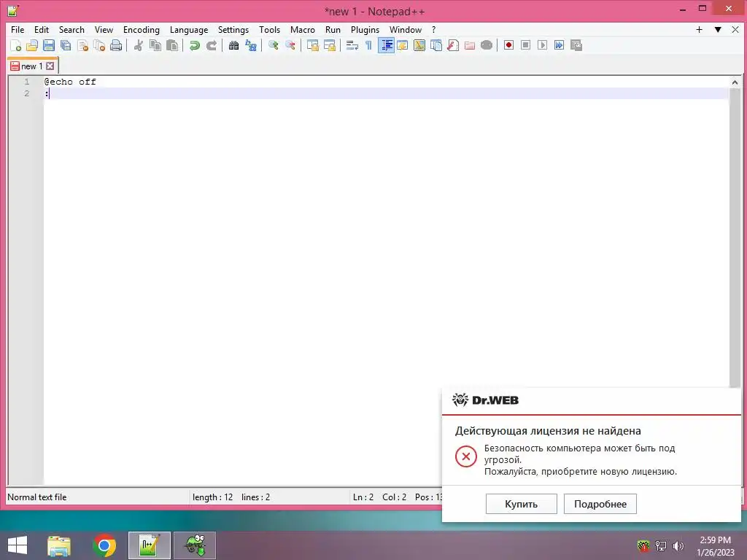Click the editor vertical scrollbar track
Screen dimensions: 747x560
click(x=735, y=238)
